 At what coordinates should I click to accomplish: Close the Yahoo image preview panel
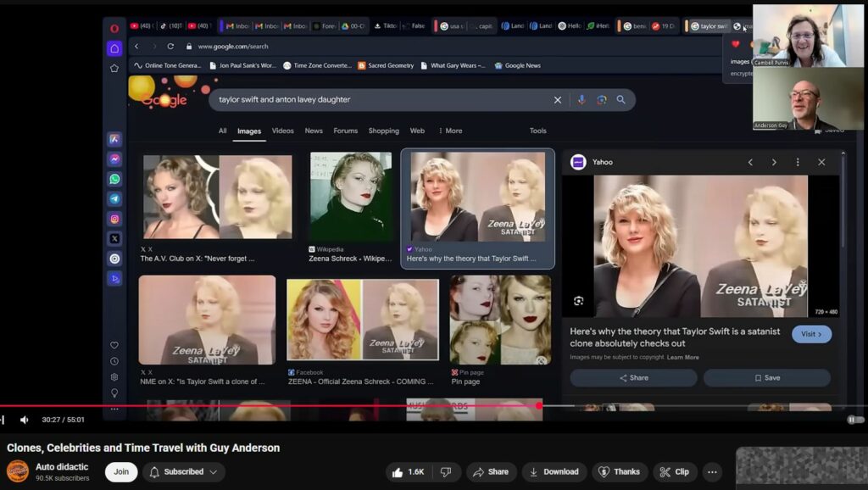point(821,162)
